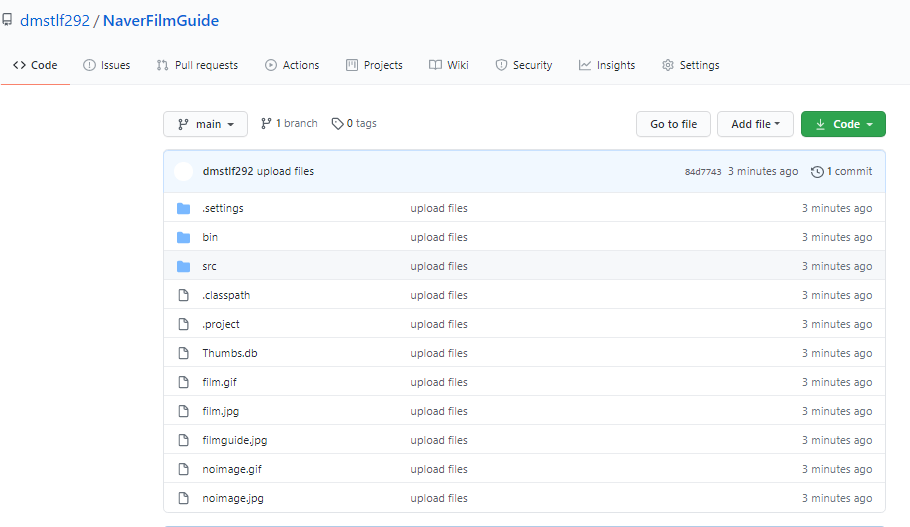Click the user avatar in the commit row
The image size is (910, 527).
coord(183,171)
